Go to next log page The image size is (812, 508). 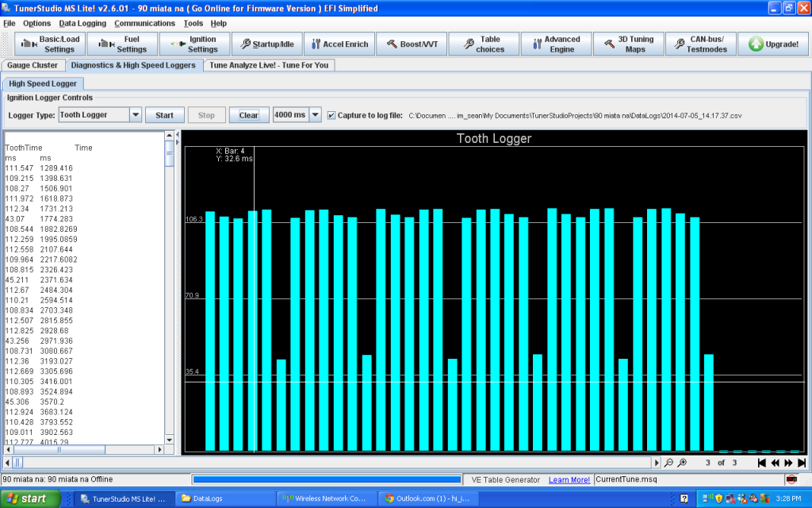[788, 463]
